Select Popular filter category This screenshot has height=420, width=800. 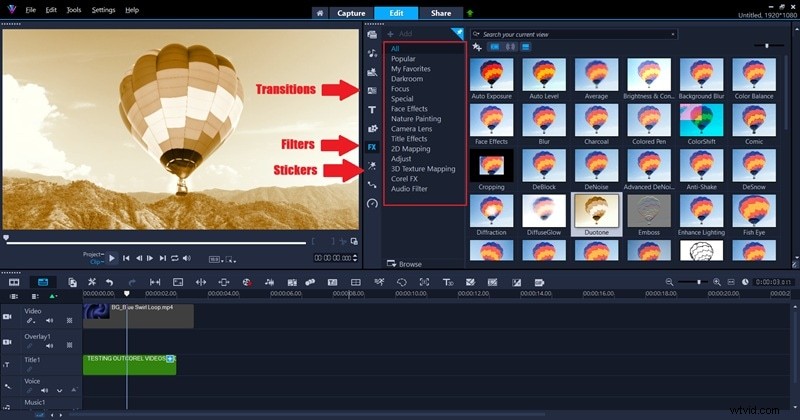pyautogui.click(x=403, y=59)
